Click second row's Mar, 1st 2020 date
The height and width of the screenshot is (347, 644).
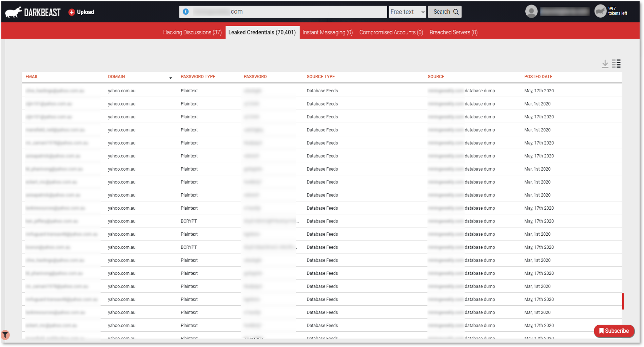[537, 104]
